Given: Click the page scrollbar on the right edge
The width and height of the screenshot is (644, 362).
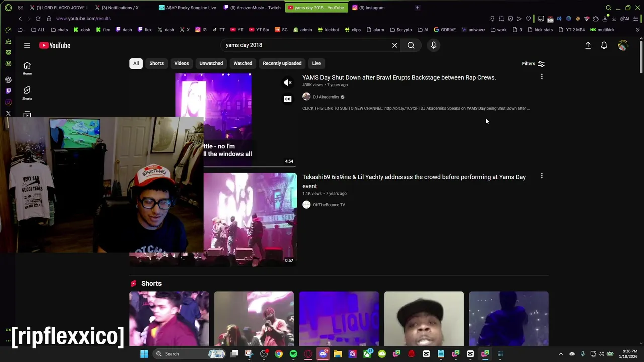Looking at the screenshot, I should [641, 56].
